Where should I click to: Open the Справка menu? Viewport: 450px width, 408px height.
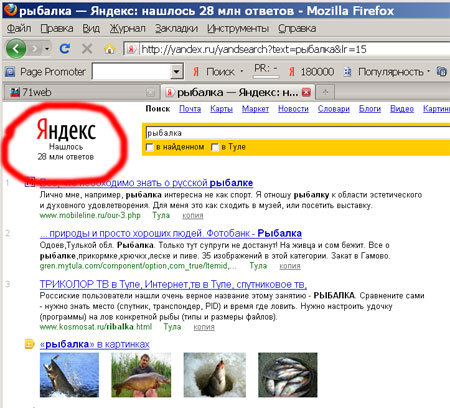297,28
